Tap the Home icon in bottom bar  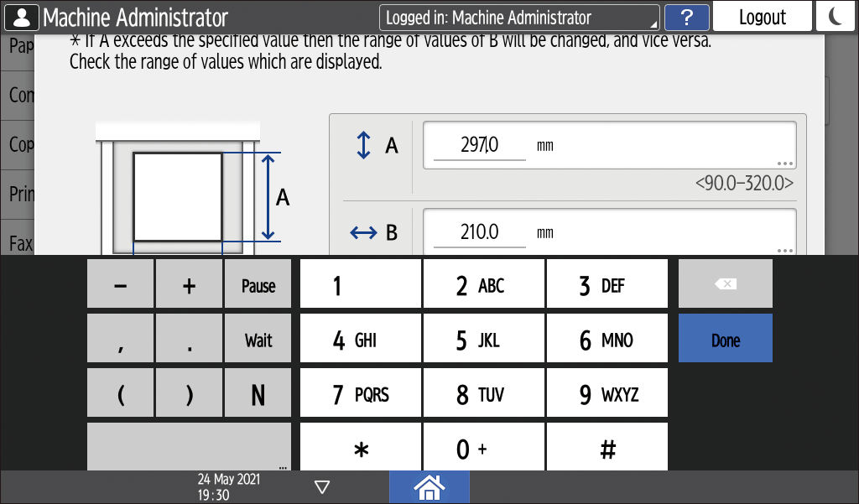click(429, 486)
